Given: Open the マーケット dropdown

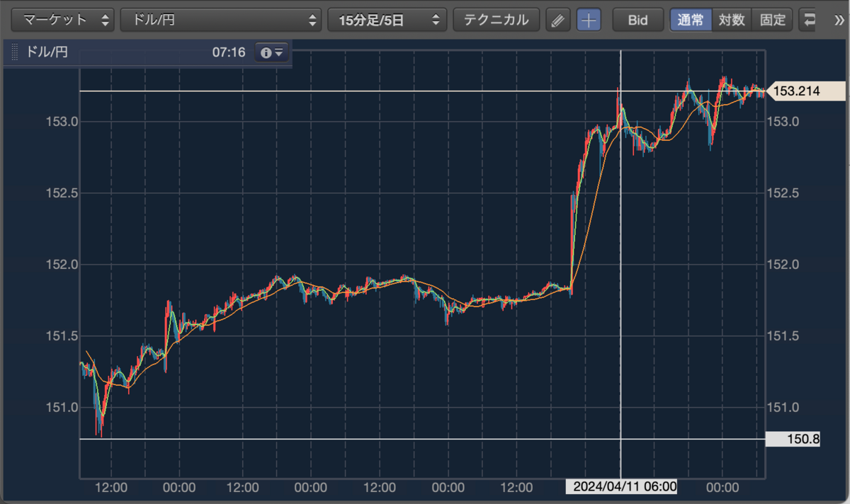Looking at the screenshot, I should [x=62, y=20].
